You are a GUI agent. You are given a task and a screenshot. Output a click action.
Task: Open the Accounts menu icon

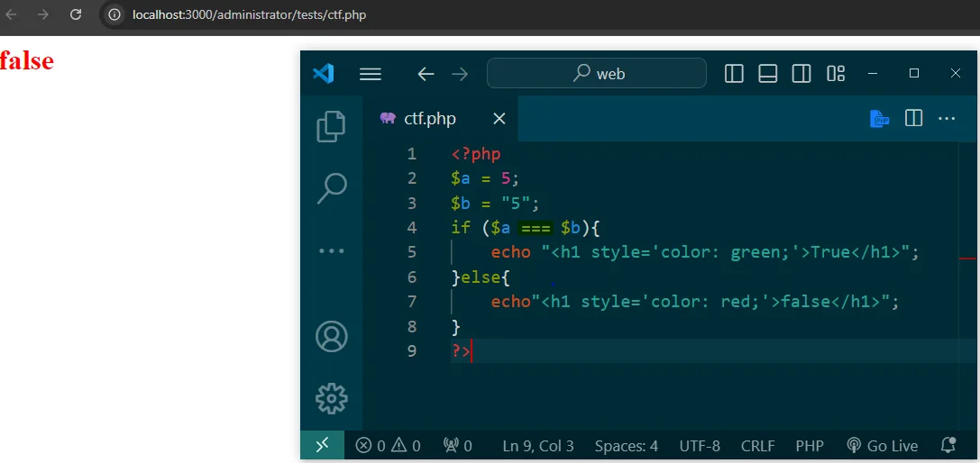(331, 337)
